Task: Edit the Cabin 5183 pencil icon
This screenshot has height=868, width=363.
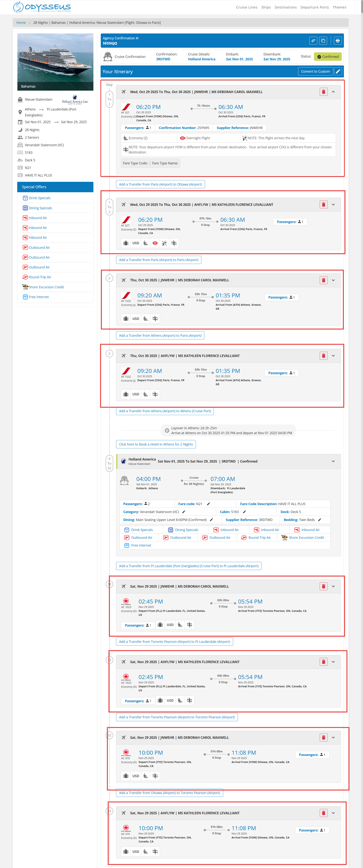Action: [x=244, y=512]
